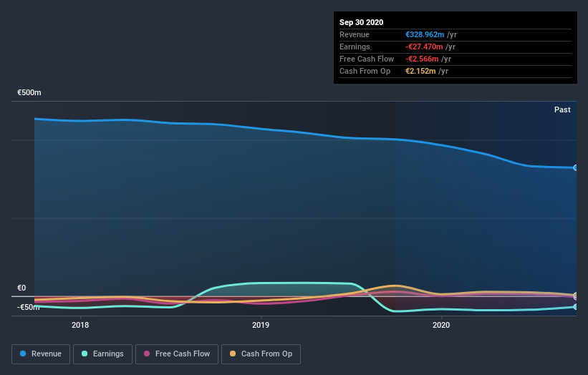Click the Past label in chart
The height and width of the screenshot is (375, 588).
pyautogui.click(x=562, y=109)
